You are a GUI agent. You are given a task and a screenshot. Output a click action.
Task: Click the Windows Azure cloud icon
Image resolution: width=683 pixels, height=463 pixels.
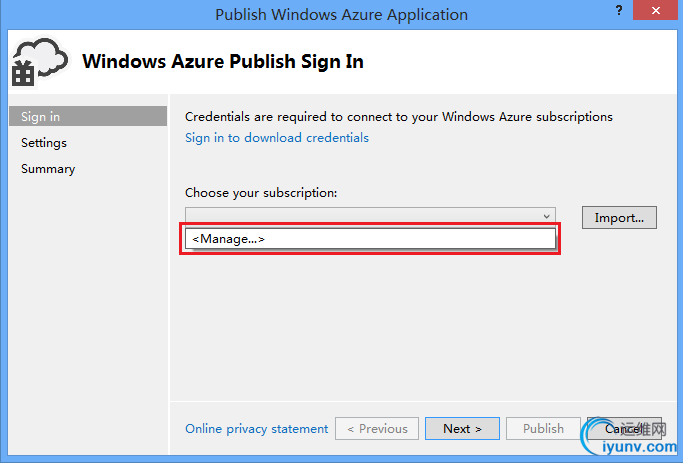[x=40, y=61]
